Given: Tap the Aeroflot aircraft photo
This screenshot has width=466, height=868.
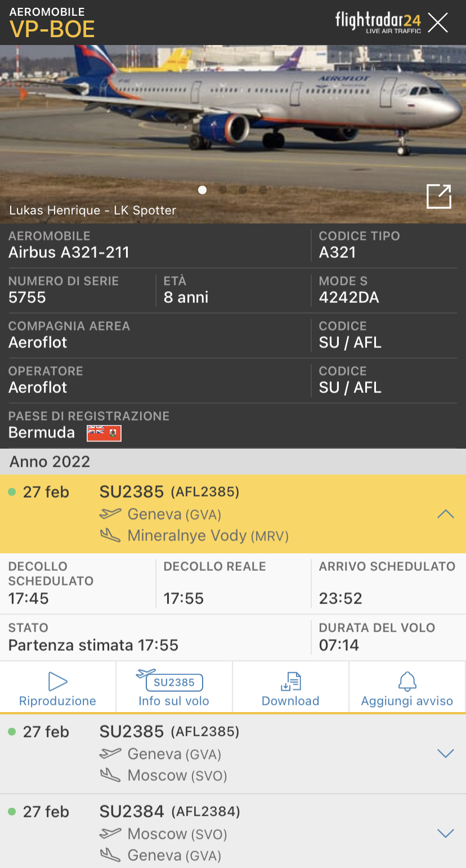Looking at the screenshot, I should [233, 113].
